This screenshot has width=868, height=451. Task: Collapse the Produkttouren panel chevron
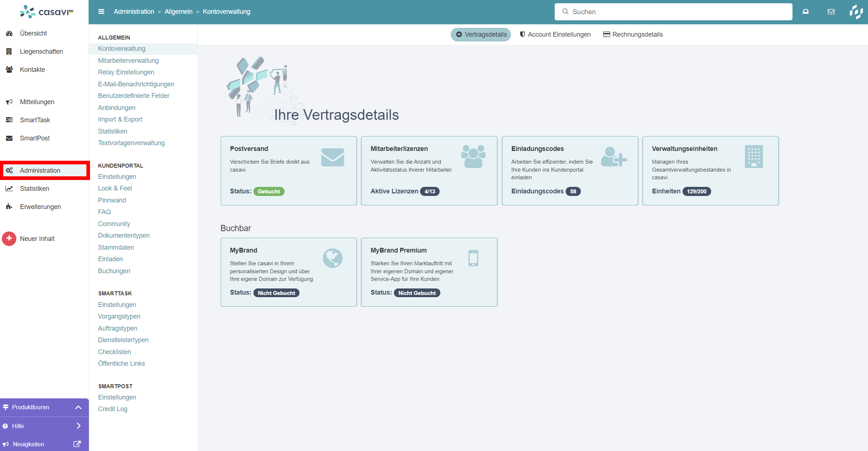(x=78, y=407)
